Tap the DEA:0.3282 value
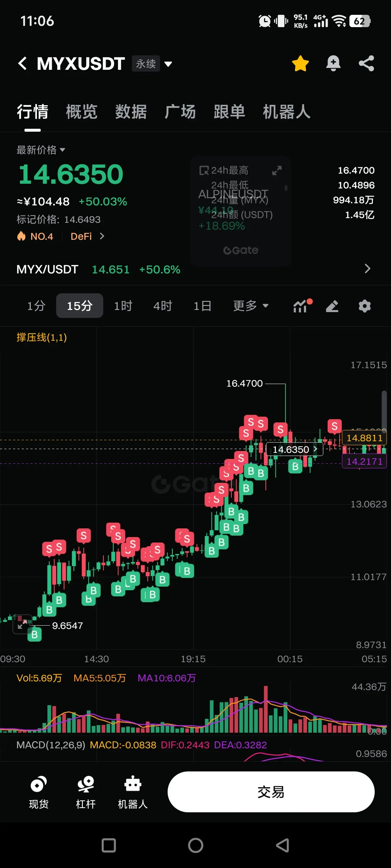The height and width of the screenshot is (868, 391). 240,745
